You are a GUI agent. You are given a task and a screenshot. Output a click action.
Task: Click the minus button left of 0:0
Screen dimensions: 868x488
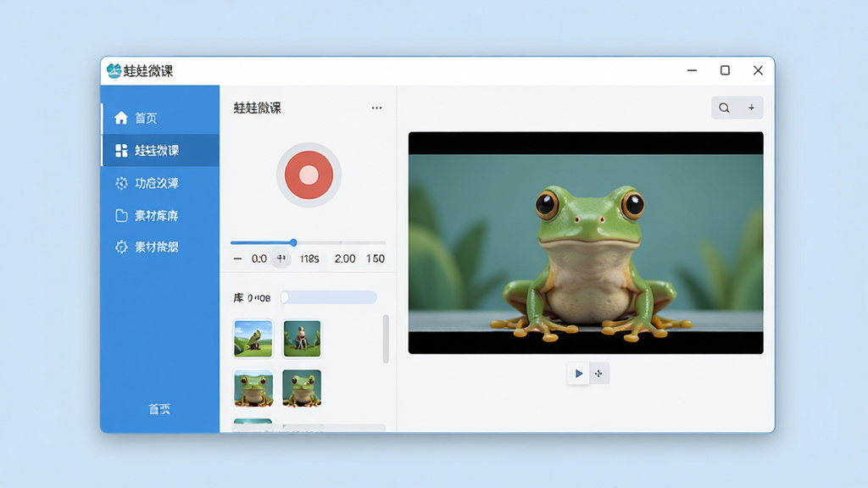[237, 258]
